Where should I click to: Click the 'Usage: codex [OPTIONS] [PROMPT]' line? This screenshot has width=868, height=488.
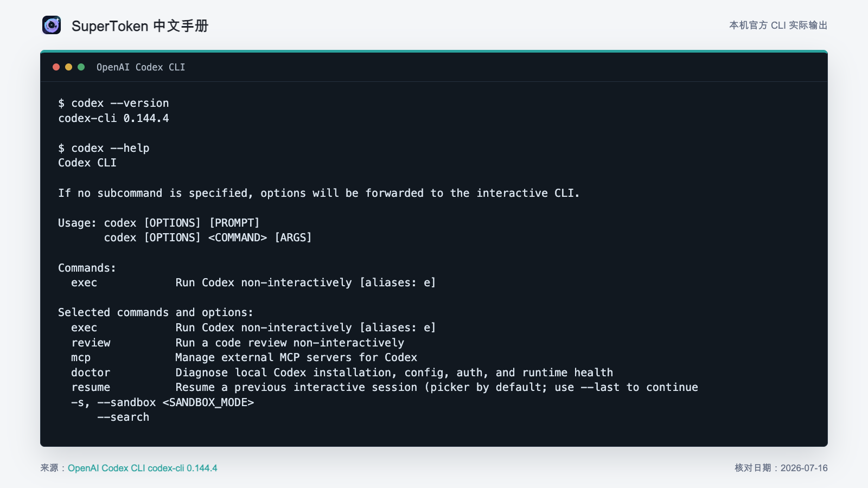[x=159, y=223]
